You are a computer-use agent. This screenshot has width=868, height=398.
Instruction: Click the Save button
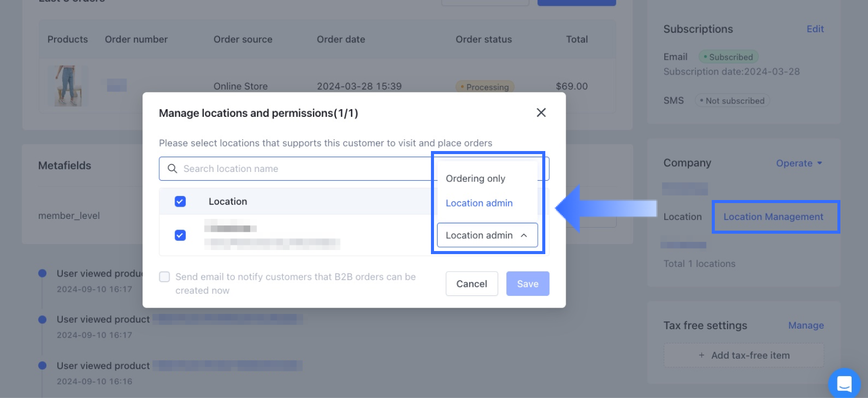pyautogui.click(x=527, y=284)
